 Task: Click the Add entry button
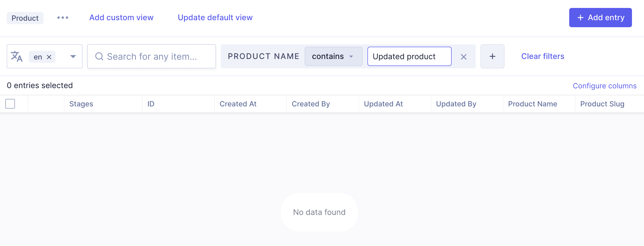tap(600, 17)
